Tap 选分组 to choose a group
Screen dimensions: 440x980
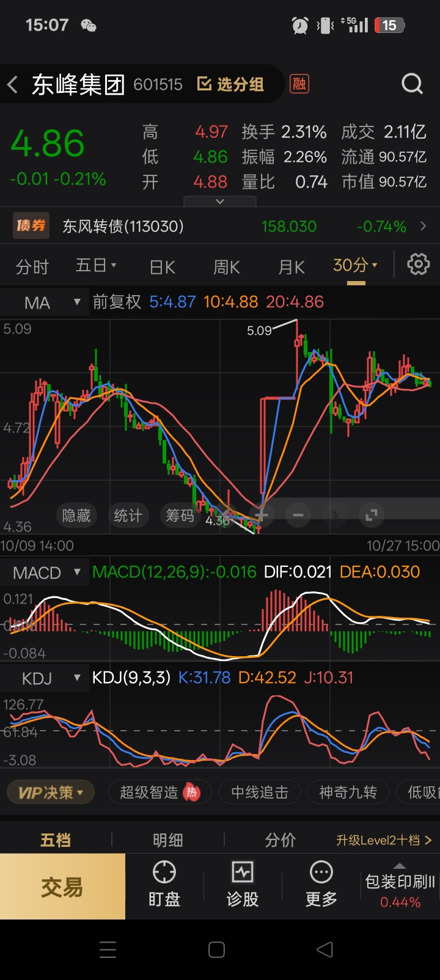click(231, 84)
